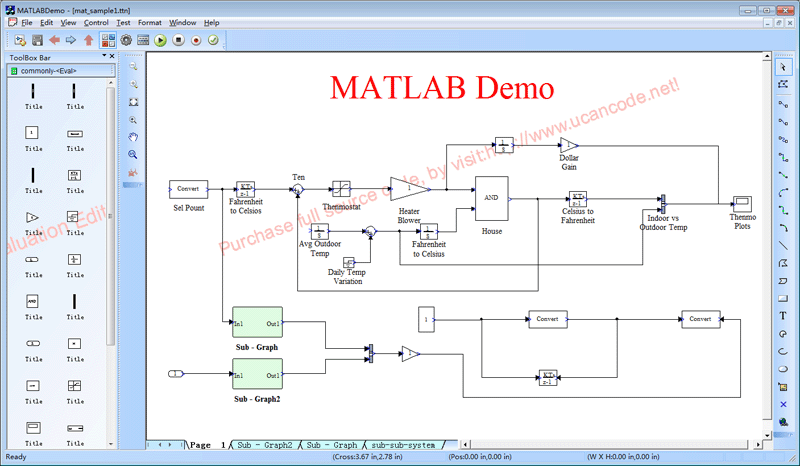Click the red up arrow toolbar icon
The image size is (800, 466).
pyautogui.click(x=88, y=40)
